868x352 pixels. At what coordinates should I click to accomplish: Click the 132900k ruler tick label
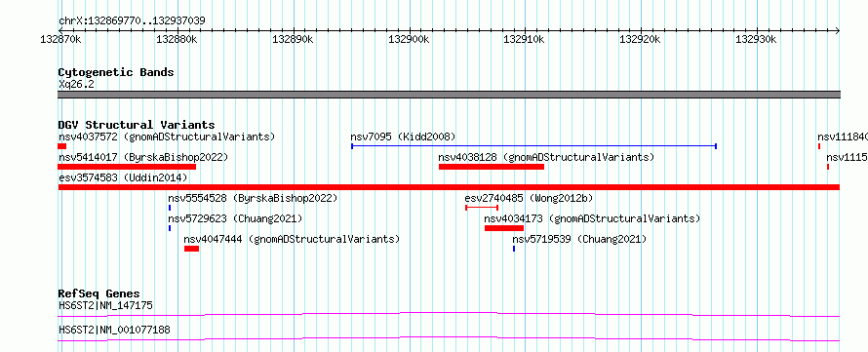pyautogui.click(x=409, y=39)
